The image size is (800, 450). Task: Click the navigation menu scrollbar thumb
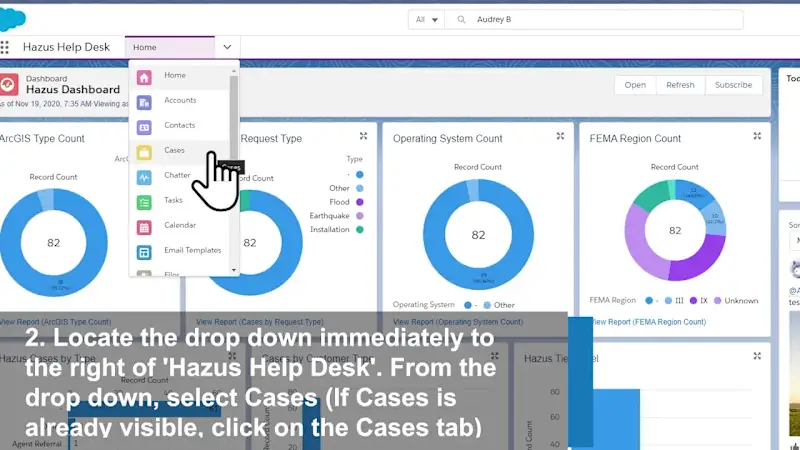point(234,117)
